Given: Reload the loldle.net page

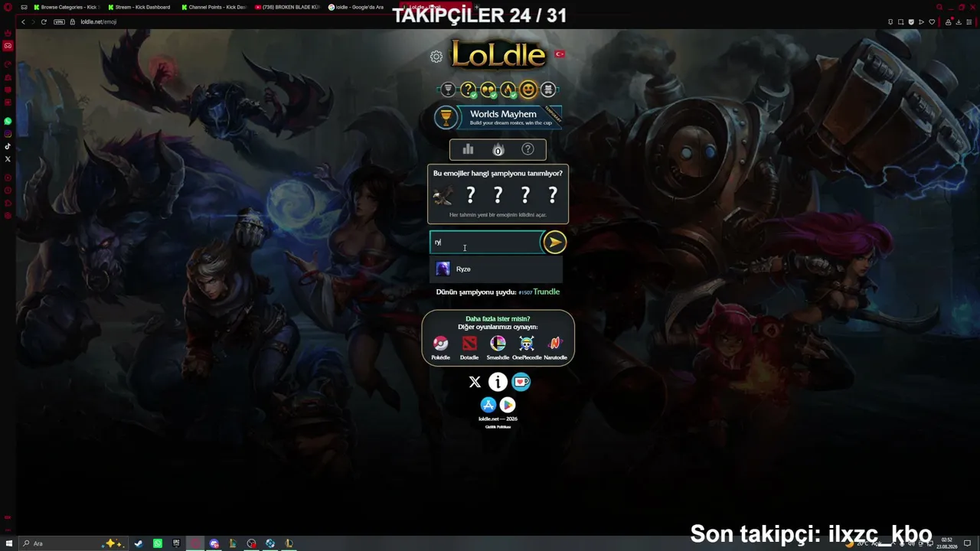Looking at the screenshot, I should coord(44,22).
